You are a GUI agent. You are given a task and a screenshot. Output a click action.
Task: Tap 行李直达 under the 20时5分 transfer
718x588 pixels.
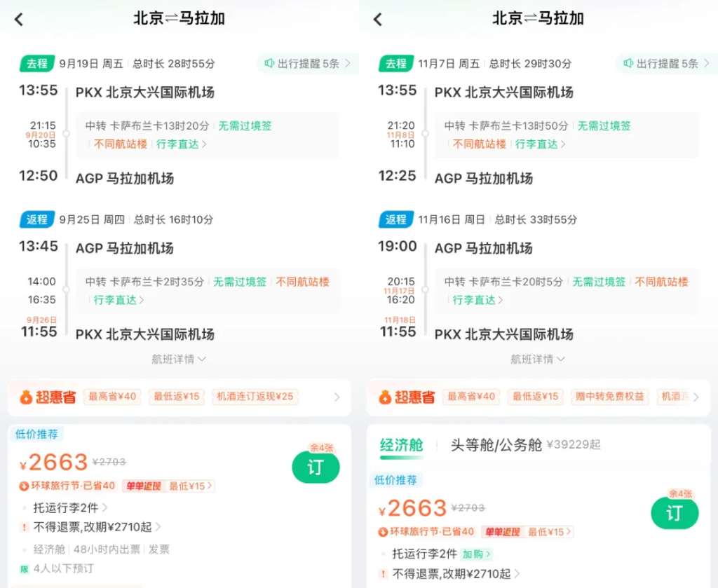point(477,300)
